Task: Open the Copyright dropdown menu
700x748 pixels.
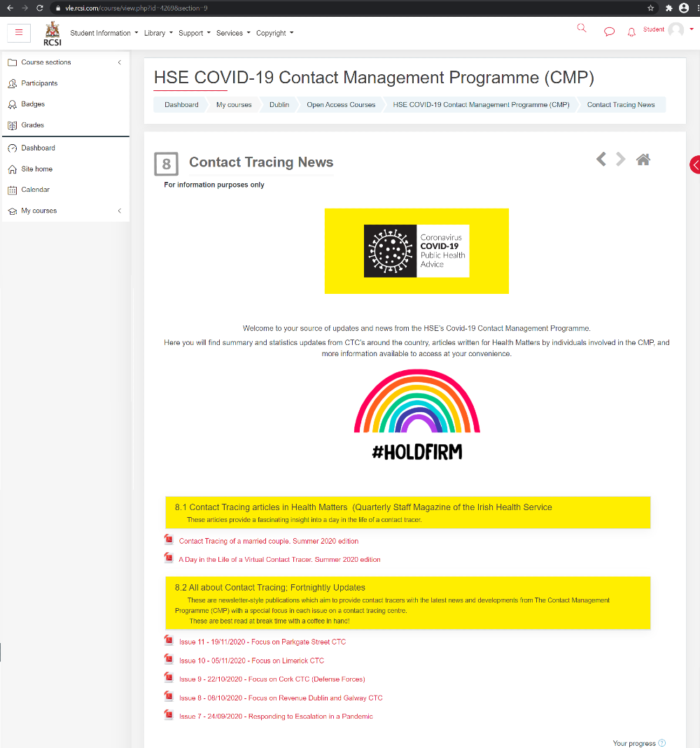Action: [275, 33]
